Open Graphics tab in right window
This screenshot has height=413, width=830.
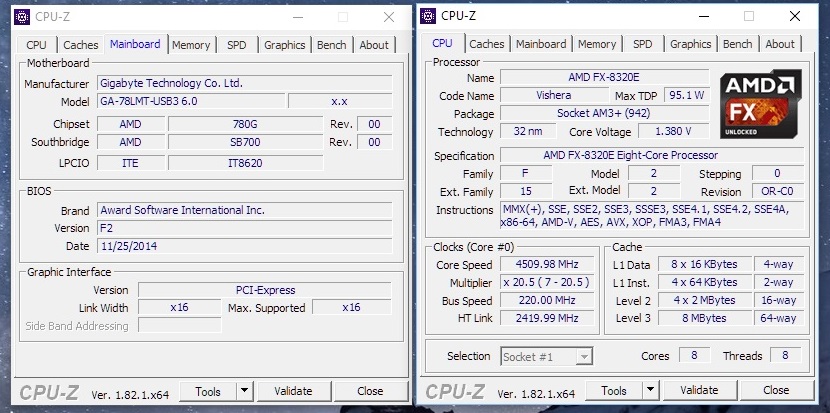[691, 44]
